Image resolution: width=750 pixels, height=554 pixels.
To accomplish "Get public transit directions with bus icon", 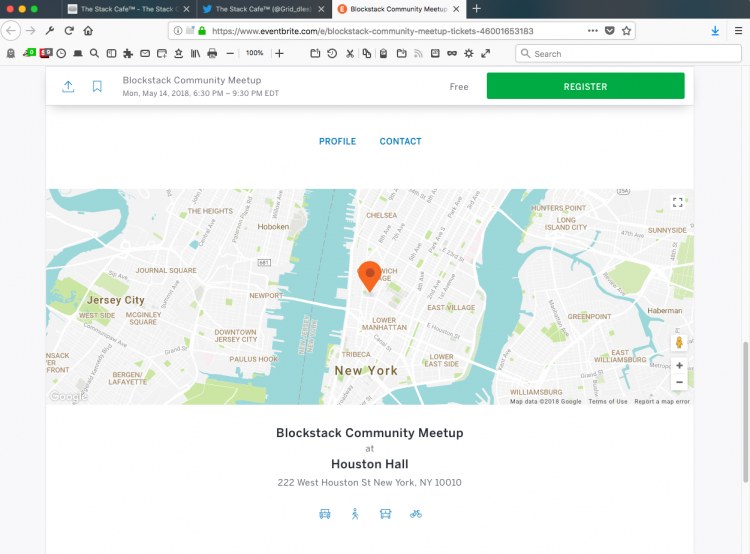I will pyautogui.click(x=386, y=514).
